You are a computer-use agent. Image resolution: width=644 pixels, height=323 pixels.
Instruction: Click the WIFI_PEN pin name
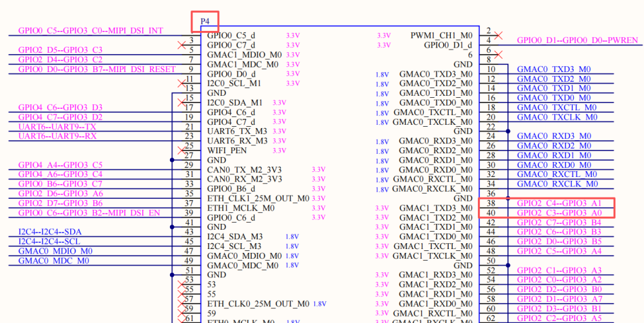[x=227, y=150]
